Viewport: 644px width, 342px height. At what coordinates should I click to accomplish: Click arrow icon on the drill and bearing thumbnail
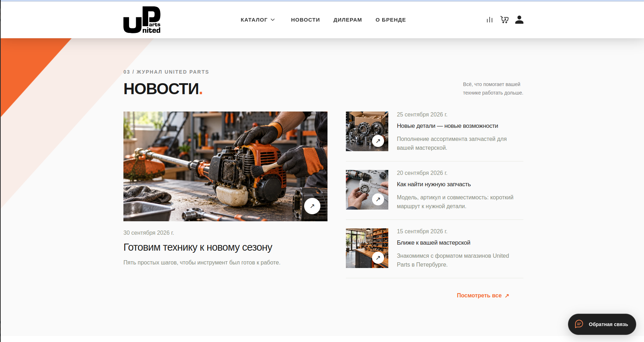[378, 199]
